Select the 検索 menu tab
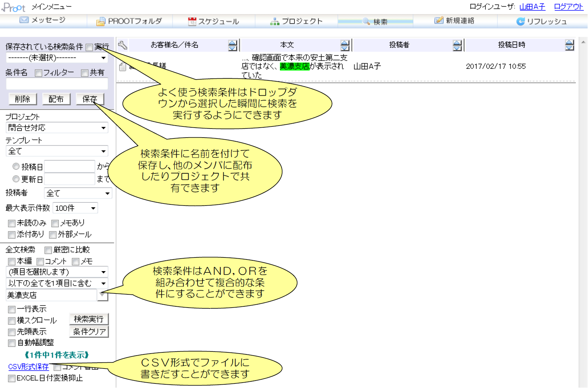588x388 pixels. click(x=375, y=22)
